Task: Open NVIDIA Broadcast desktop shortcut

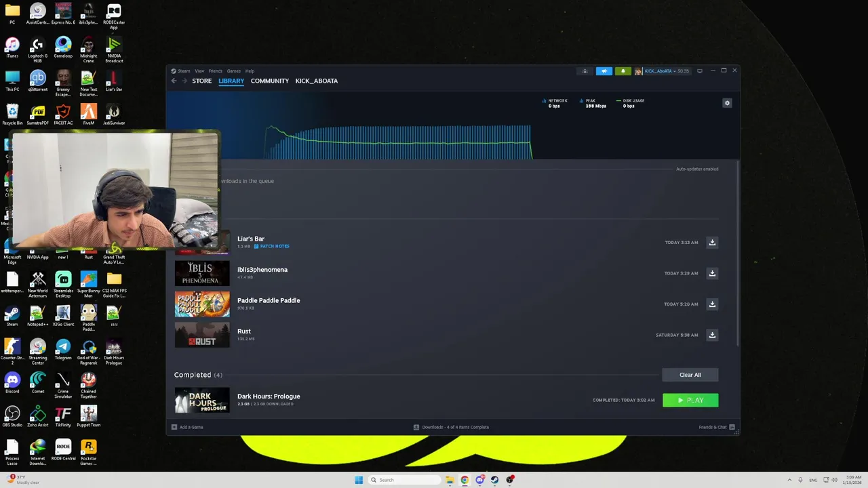Action: 114,49
